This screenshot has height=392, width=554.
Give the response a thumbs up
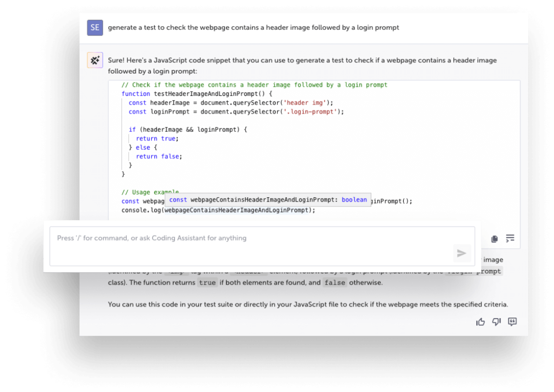point(481,322)
